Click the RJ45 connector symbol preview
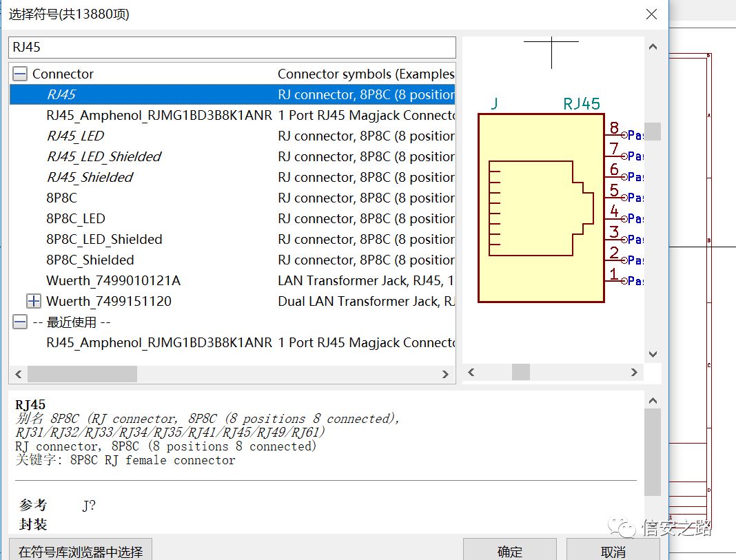Image resolution: width=736 pixels, height=560 pixels. click(x=541, y=208)
